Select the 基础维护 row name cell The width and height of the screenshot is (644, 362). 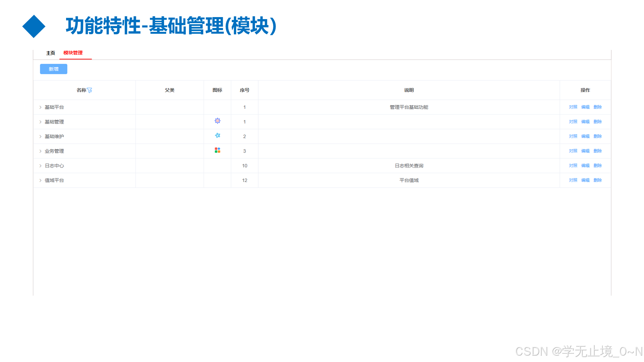click(54, 136)
